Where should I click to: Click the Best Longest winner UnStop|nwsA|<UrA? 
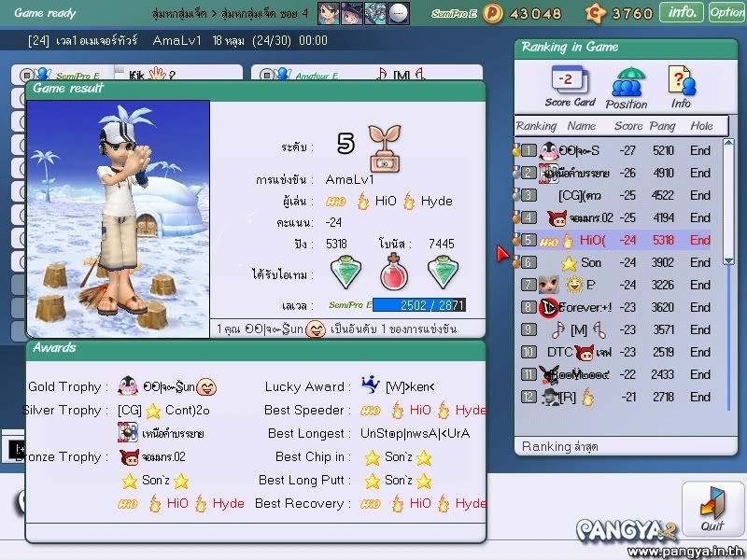click(x=415, y=433)
